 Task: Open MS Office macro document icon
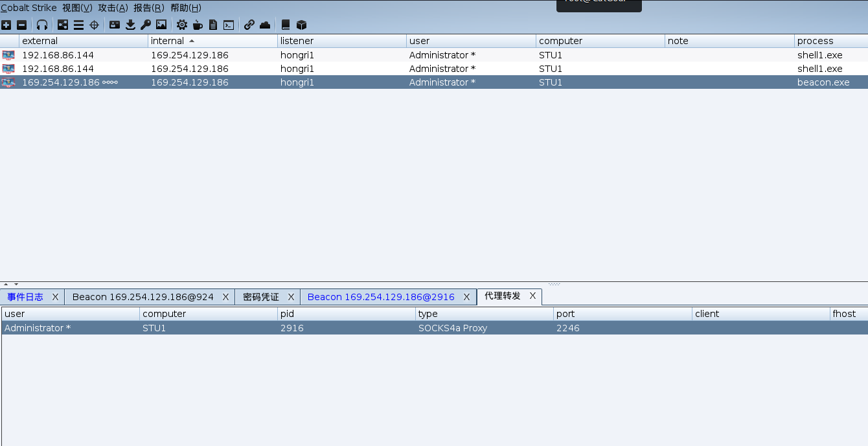coord(213,25)
